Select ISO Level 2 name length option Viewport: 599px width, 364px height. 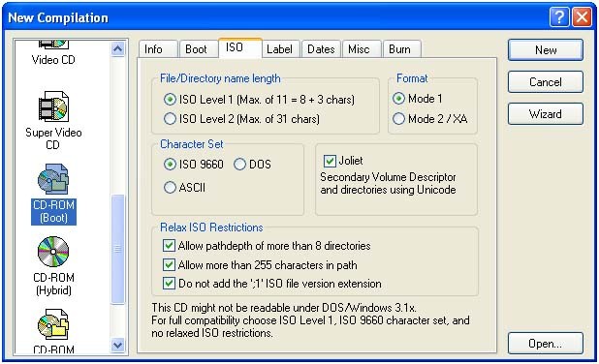170,119
